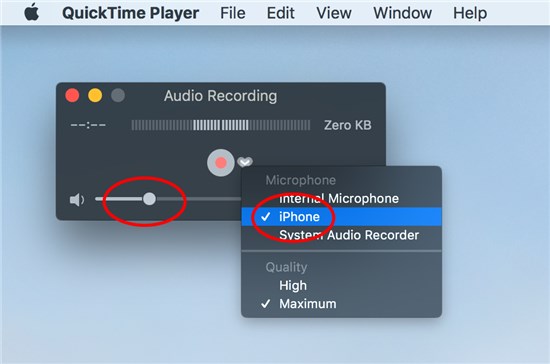
Task: Click the Zero KB file size text
Action: coord(348,125)
